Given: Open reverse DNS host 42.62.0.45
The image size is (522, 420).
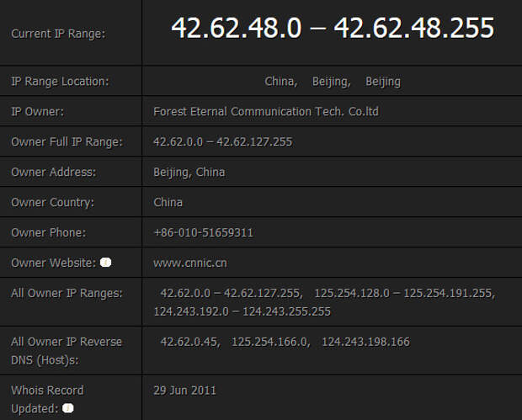Looking at the screenshot, I should tap(190, 342).
